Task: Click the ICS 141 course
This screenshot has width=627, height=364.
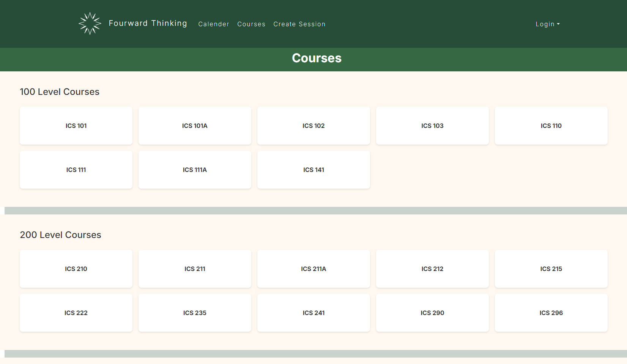Action: pos(313,170)
